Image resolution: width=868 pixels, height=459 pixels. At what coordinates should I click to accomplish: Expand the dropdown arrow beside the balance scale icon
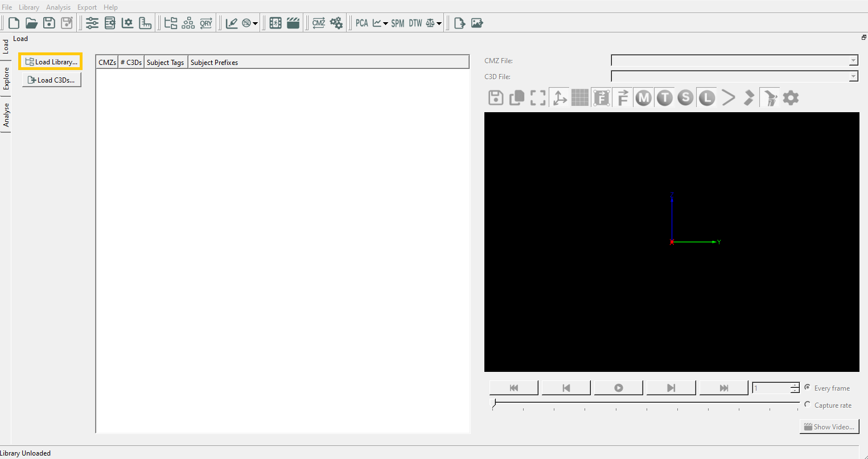pyautogui.click(x=439, y=23)
